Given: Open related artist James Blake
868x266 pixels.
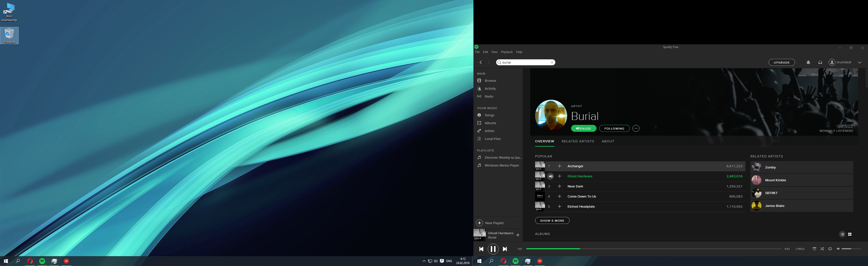Looking at the screenshot, I should tap(802, 206).
